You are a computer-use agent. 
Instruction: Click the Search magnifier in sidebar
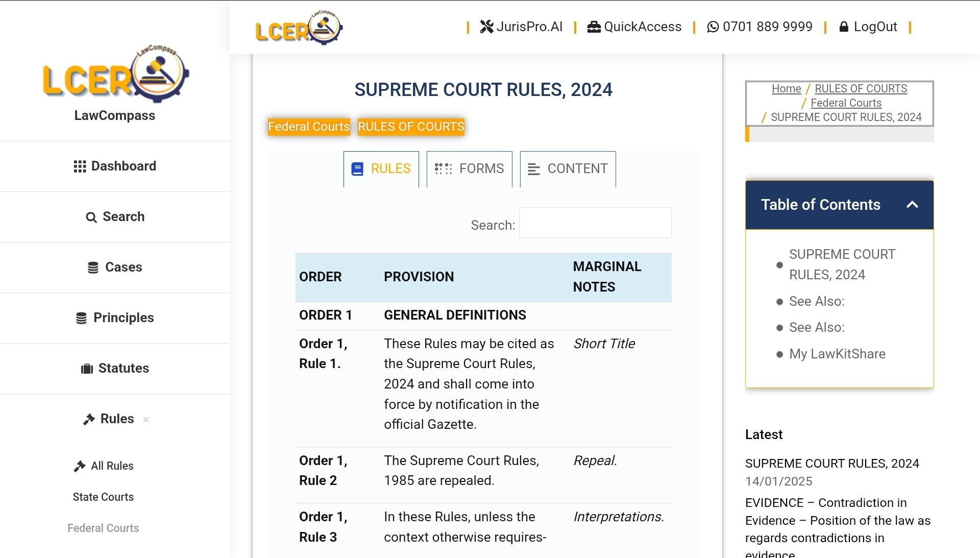point(91,217)
